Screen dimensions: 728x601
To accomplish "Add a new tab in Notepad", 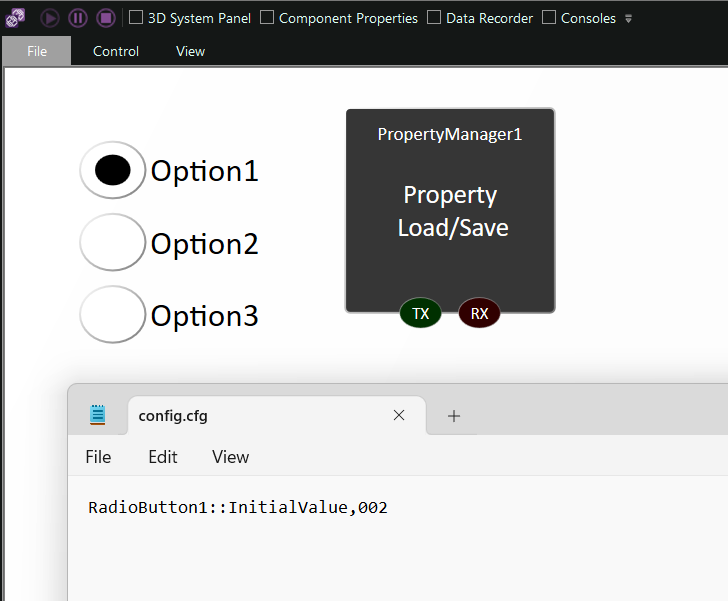I will (x=454, y=416).
